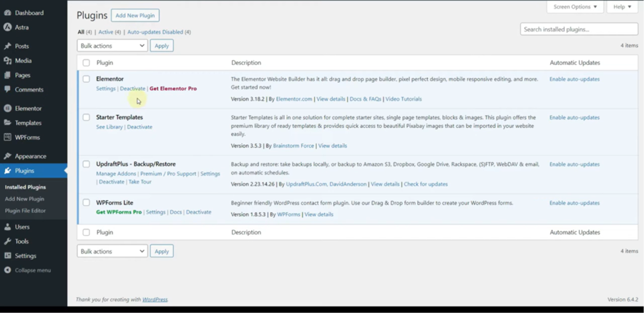Open Elementor Video Tutorials link
Viewport: 644px width, 313px height.
click(x=404, y=99)
